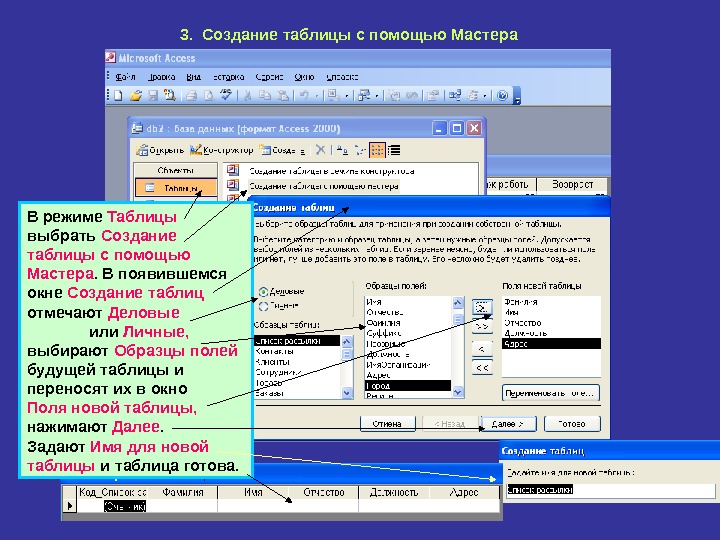Click the Print icon in Access toolbar
The width and height of the screenshot is (720, 540).
coord(192,96)
